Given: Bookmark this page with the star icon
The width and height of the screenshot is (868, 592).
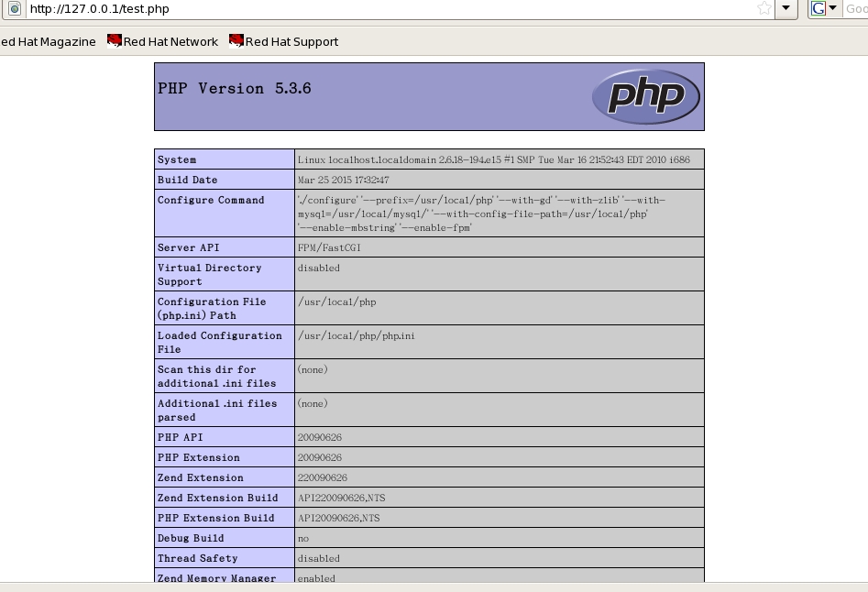Looking at the screenshot, I should [764, 8].
